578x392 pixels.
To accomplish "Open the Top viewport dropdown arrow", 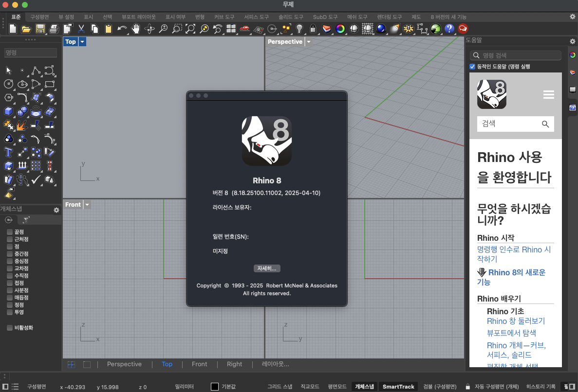I will (x=82, y=42).
